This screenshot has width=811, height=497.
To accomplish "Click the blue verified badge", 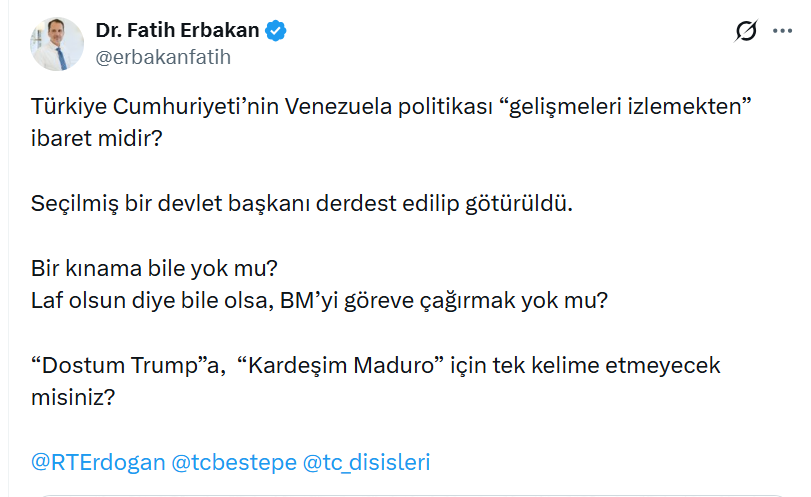I will pyautogui.click(x=276, y=31).
